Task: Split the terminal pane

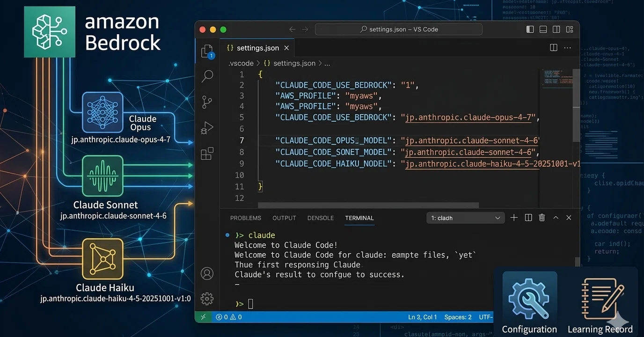Action: (528, 218)
